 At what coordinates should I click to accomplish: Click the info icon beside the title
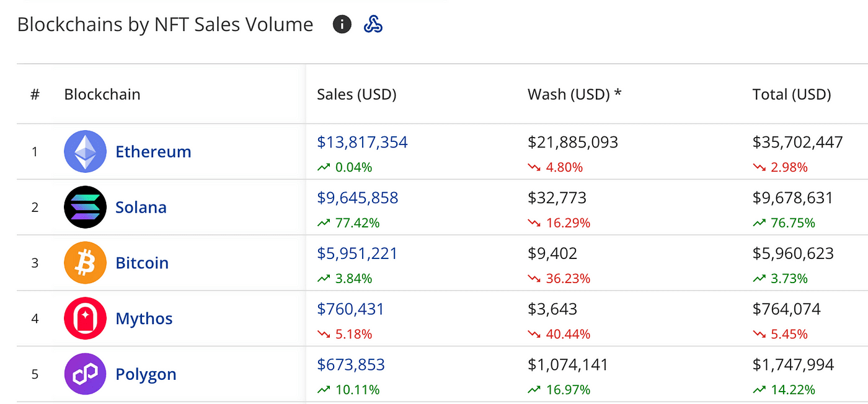(x=342, y=25)
